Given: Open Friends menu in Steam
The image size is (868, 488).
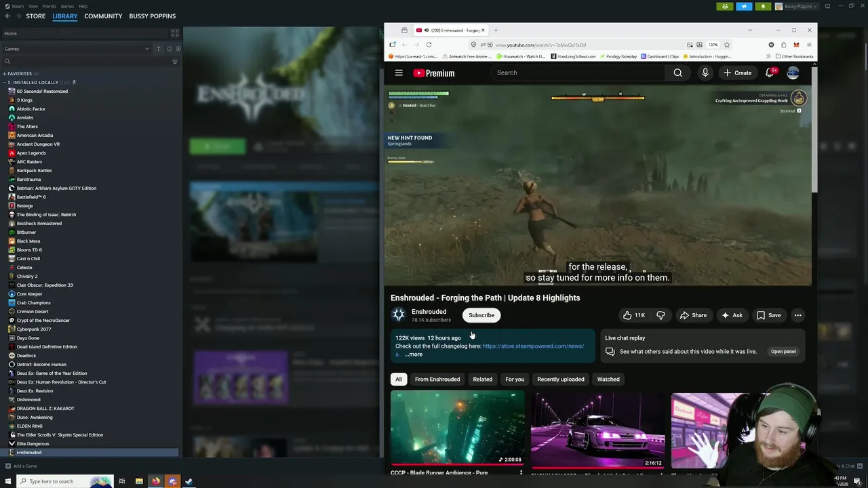Looking at the screenshot, I should click(50, 6).
